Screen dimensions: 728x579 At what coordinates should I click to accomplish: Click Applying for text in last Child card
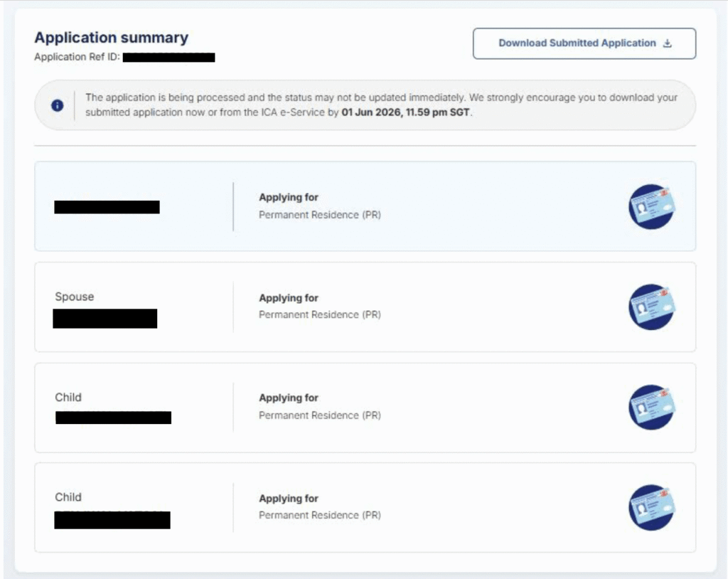pyautogui.click(x=289, y=498)
